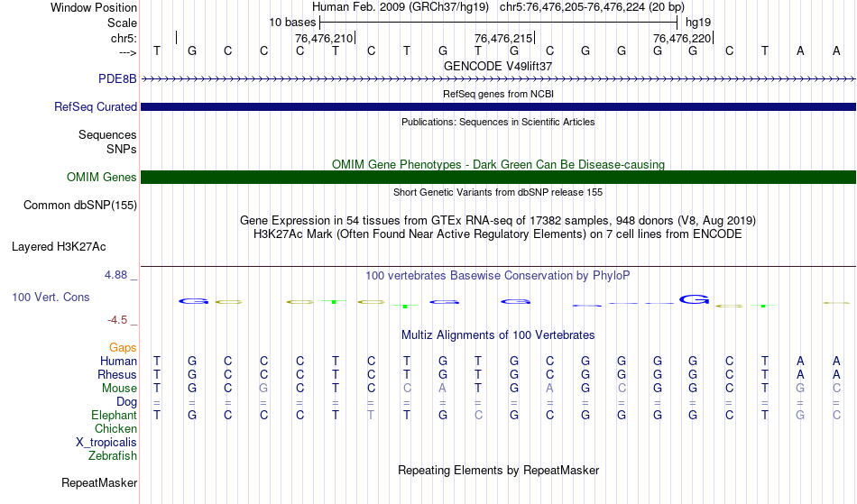Screen dimensions: 857x504
Task: Click the GTEx Gene Expression track title
Action: [x=498, y=221]
